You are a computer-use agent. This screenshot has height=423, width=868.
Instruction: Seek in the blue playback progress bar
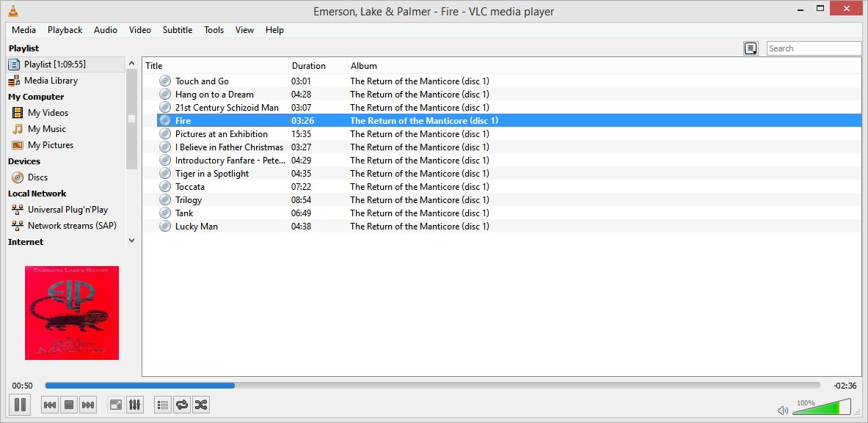(432, 386)
